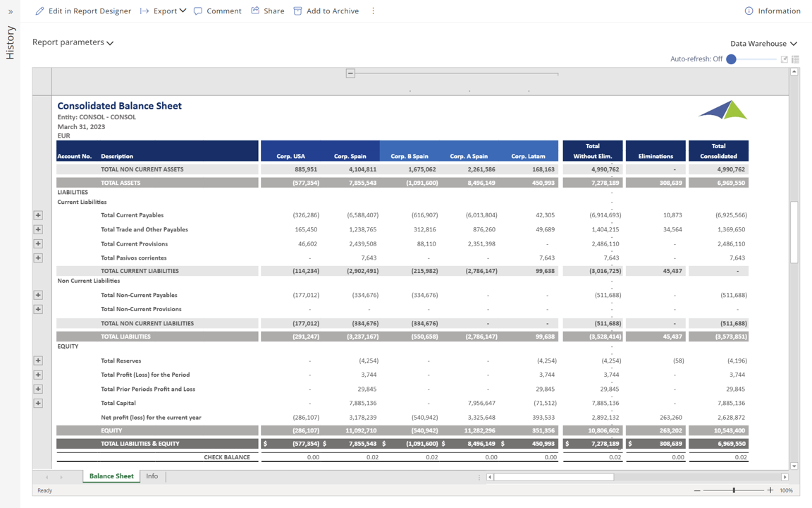Expand the Report parameters section

tap(73, 42)
